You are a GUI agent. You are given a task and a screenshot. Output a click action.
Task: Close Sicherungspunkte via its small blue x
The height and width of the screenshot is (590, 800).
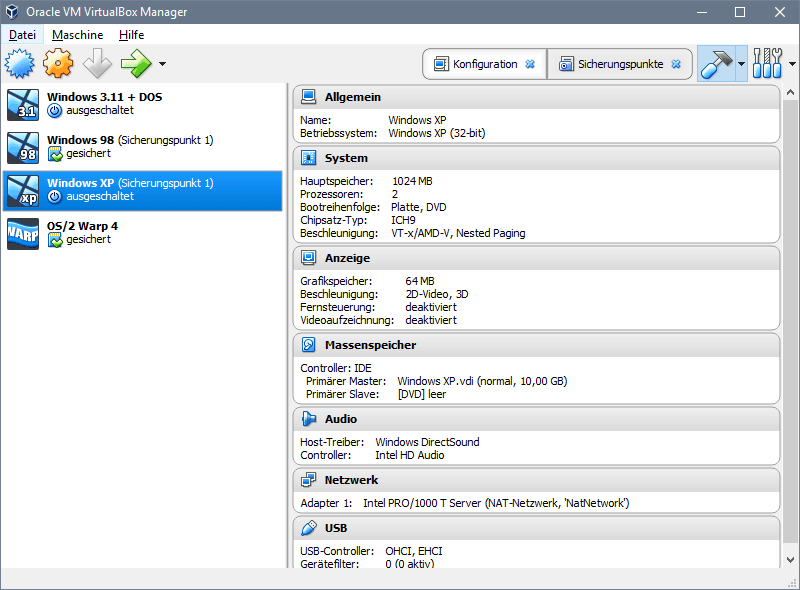(x=676, y=64)
